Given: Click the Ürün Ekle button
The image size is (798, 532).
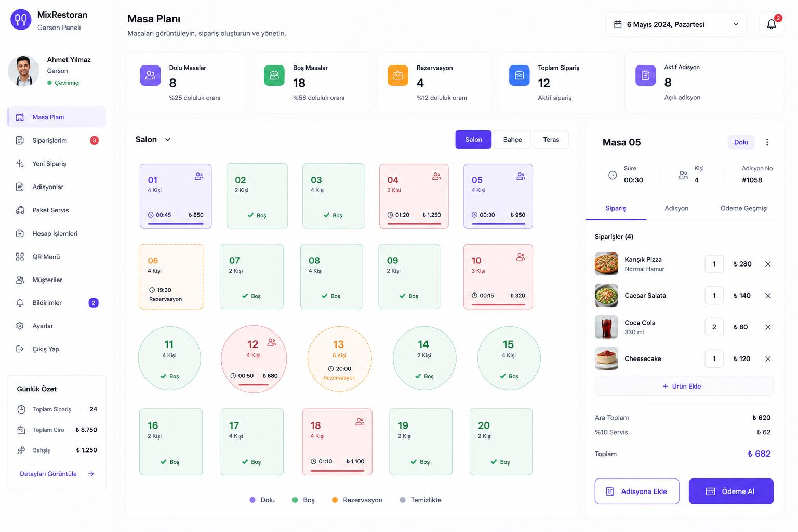Looking at the screenshot, I should [x=684, y=387].
